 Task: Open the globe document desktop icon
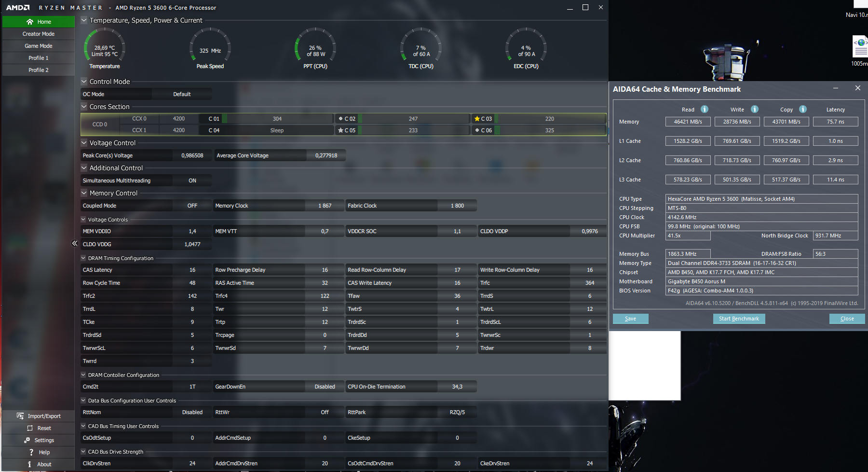click(x=860, y=46)
